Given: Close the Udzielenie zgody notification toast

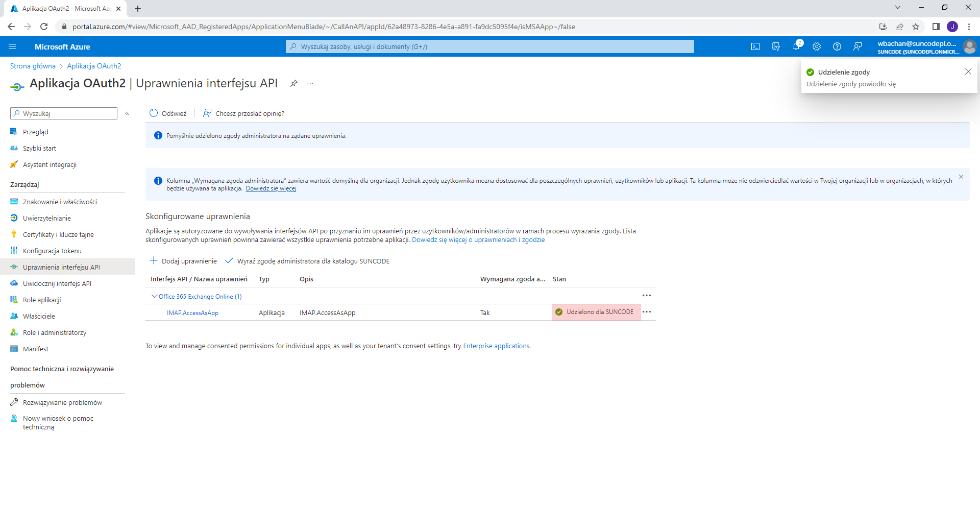Looking at the screenshot, I should pyautogui.click(x=968, y=71).
